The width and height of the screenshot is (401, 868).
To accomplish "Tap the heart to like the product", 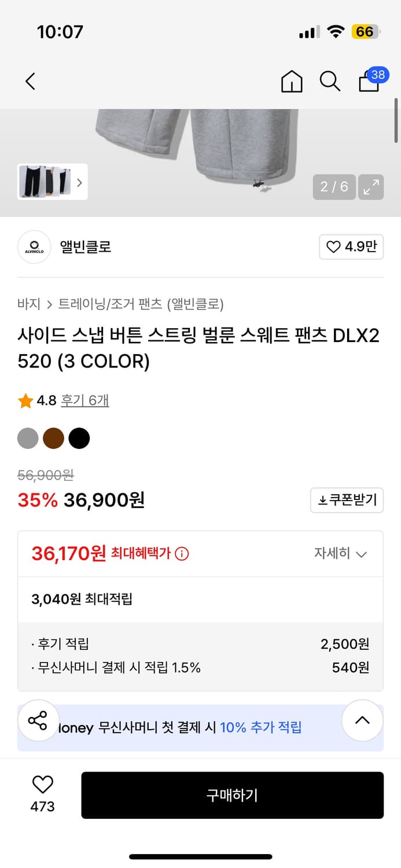I will [x=42, y=785].
